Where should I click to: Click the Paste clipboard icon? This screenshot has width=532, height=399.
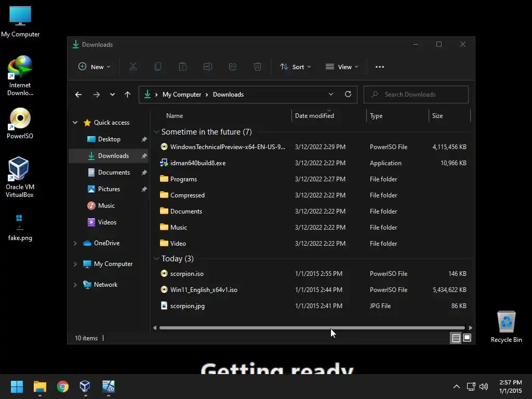(183, 67)
